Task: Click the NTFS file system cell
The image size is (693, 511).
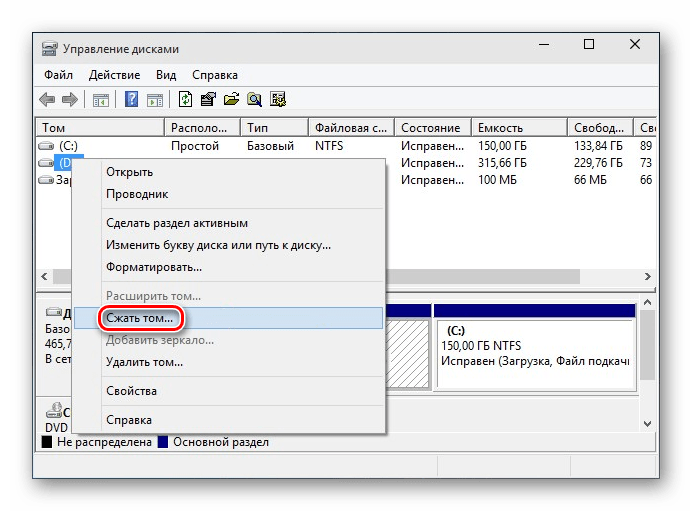Action: tap(329, 145)
